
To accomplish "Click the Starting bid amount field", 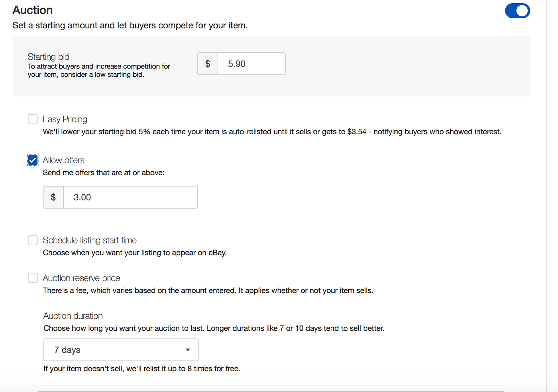I will (251, 63).
